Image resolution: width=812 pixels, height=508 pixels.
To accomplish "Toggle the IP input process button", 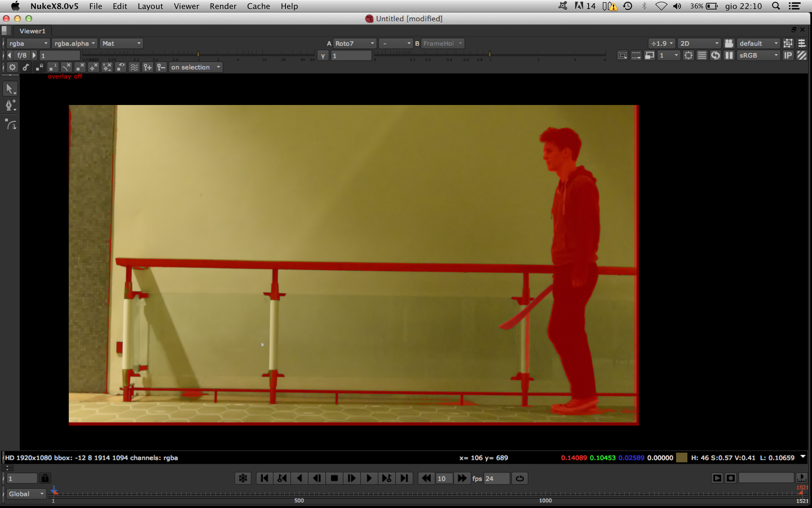I will (x=788, y=56).
